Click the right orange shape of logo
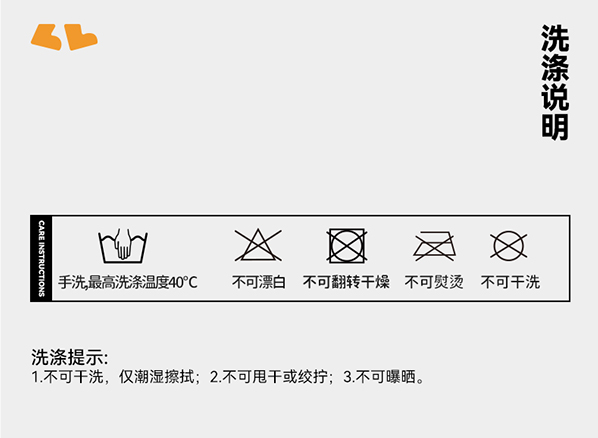598x438 pixels. click(x=81, y=37)
